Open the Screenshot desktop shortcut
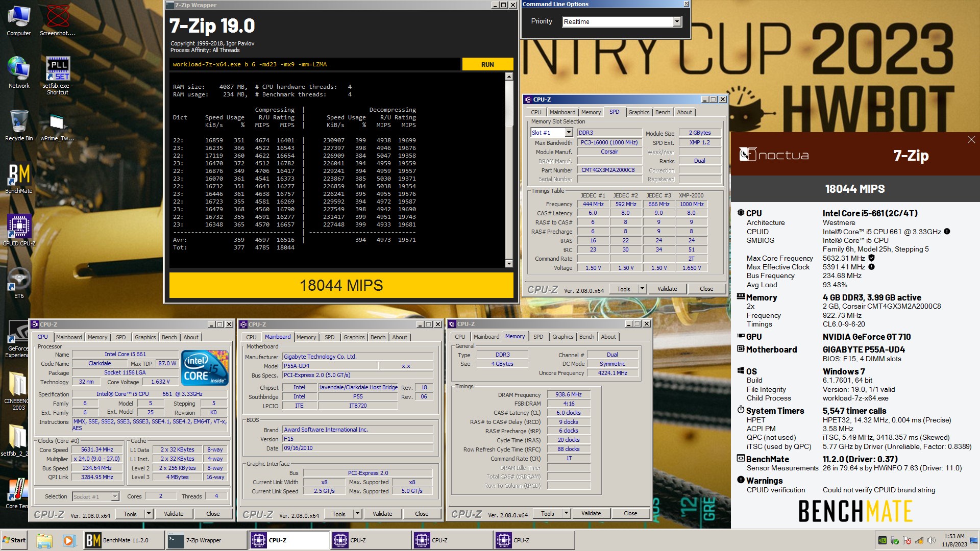Image resolution: width=980 pixels, height=551 pixels. [x=58, y=21]
